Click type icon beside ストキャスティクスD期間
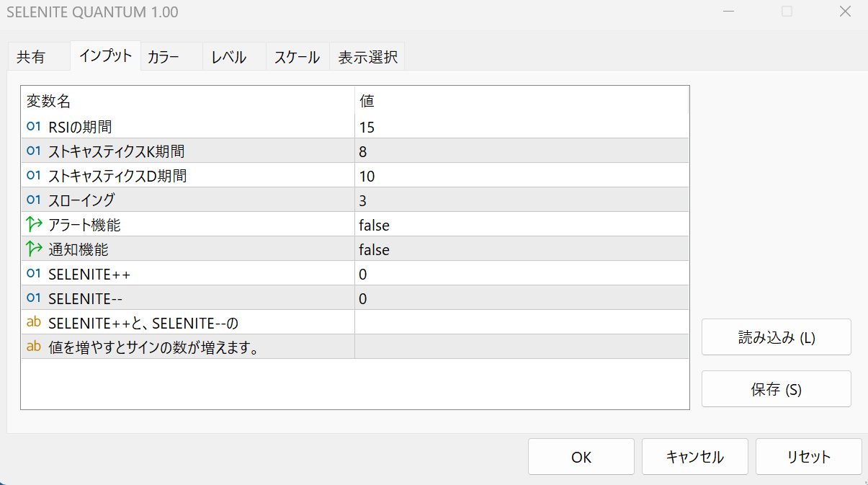The height and width of the screenshot is (485, 868). 33,176
